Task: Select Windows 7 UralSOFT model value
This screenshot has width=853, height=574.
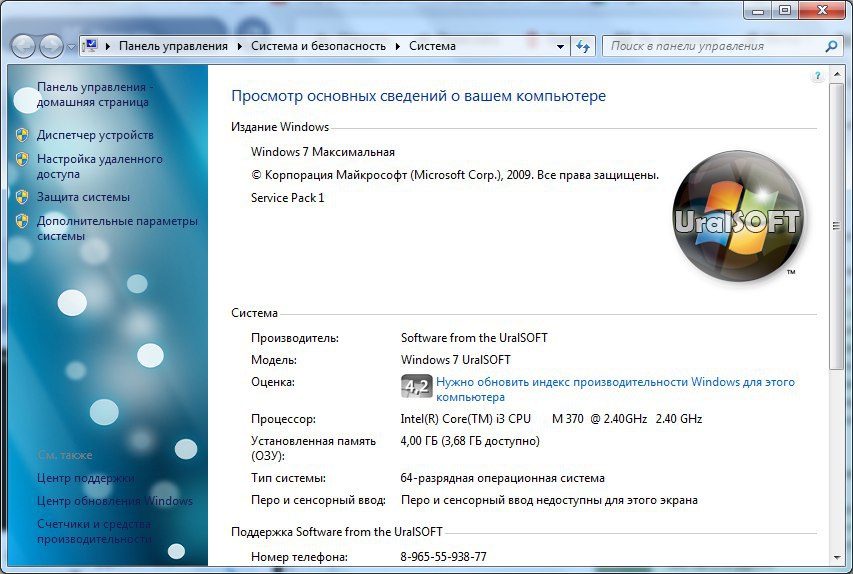Action: (x=455, y=360)
